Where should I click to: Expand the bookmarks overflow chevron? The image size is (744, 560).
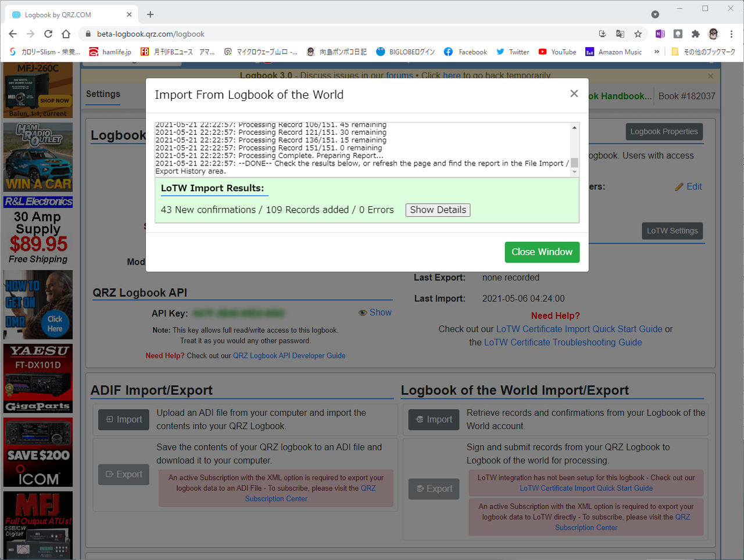(657, 52)
